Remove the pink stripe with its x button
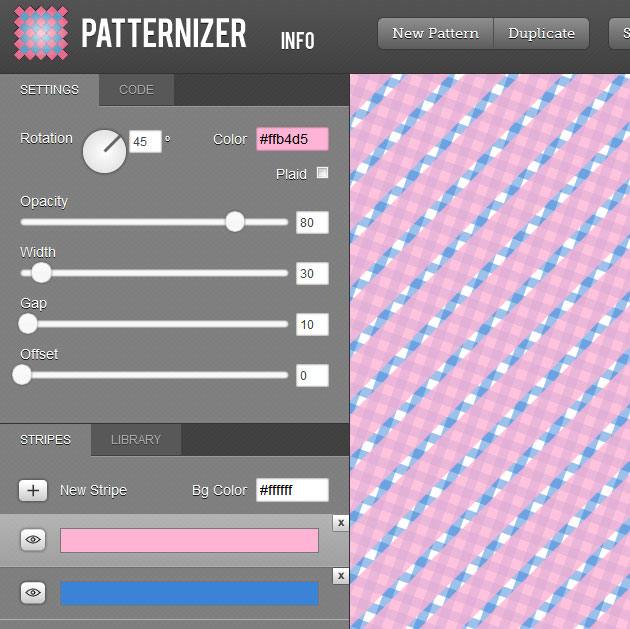 [340, 523]
